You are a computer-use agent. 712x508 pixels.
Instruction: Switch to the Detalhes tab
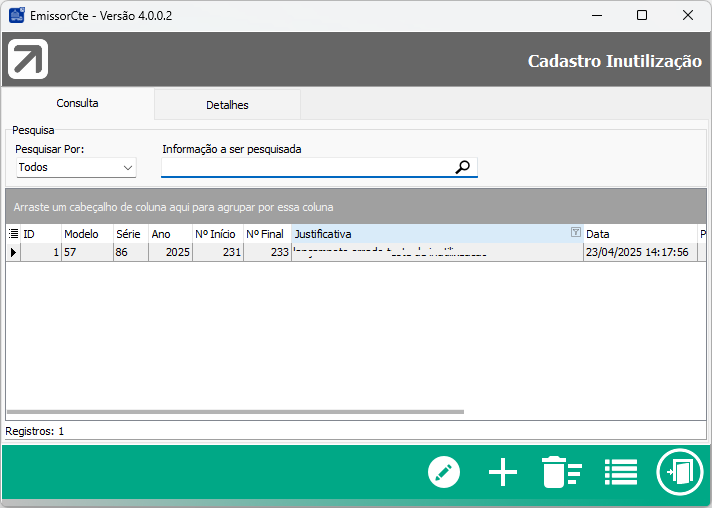[227, 105]
